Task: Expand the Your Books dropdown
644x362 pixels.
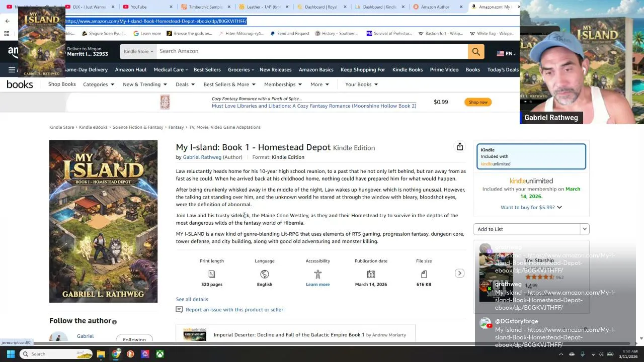Action: tap(361, 84)
